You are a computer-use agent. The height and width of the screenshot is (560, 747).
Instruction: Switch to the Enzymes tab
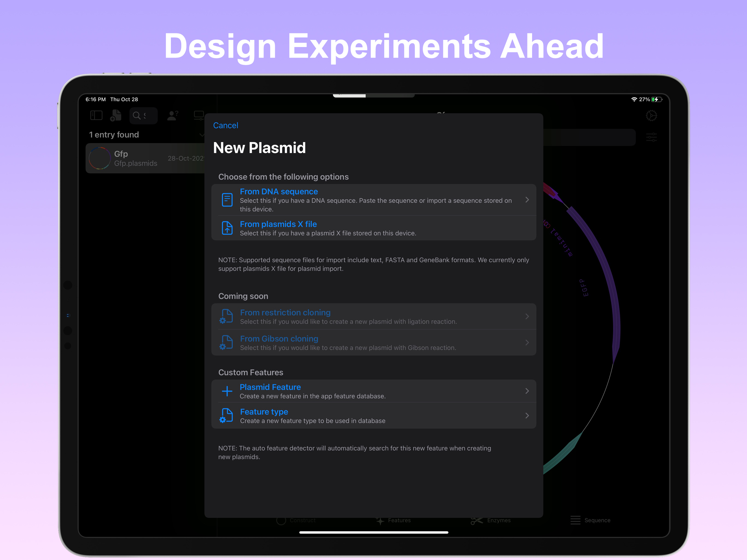pos(490,520)
